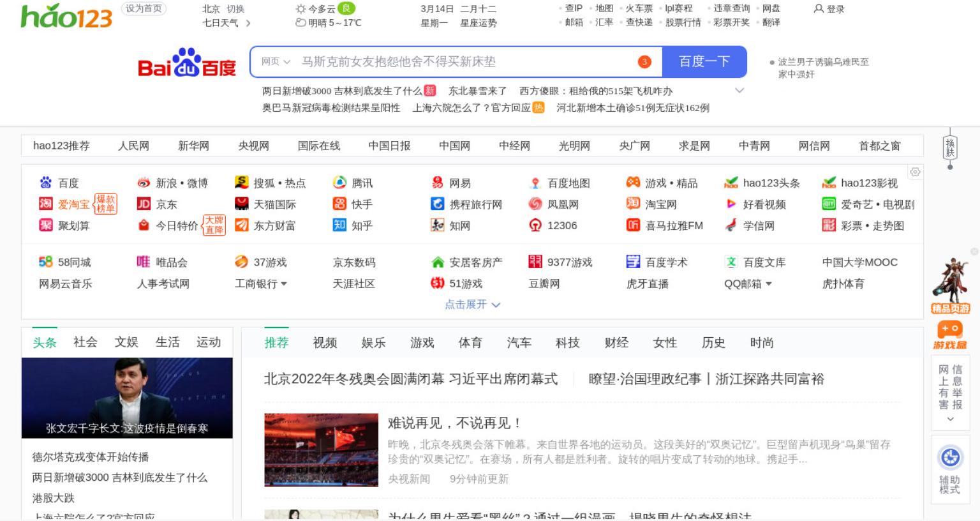The height and width of the screenshot is (521, 980).
Task: Open hot search 东北暴雪来了
Action: pyautogui.click(x=477, y=91)
